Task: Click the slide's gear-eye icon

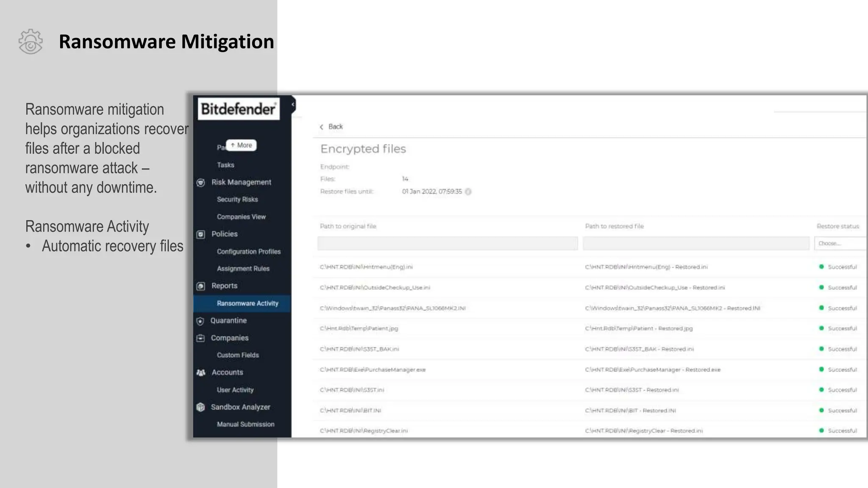Action: (x=31, y=42)
